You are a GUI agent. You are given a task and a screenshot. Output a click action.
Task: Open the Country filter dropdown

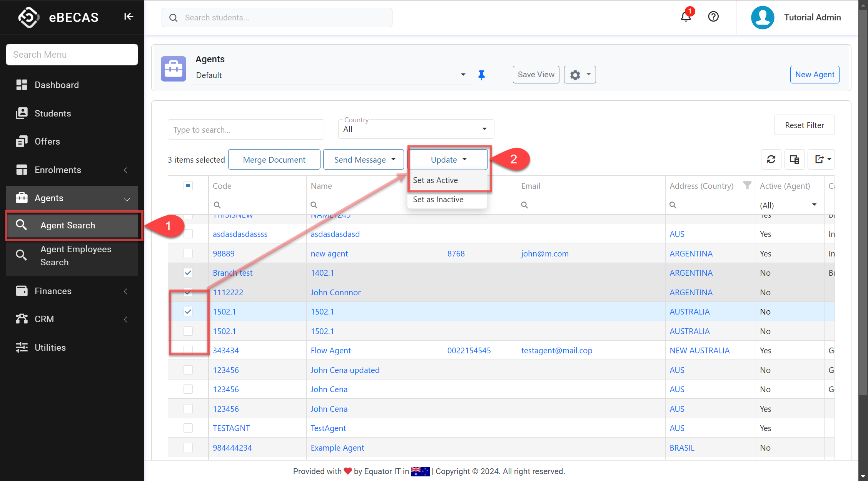416,129
